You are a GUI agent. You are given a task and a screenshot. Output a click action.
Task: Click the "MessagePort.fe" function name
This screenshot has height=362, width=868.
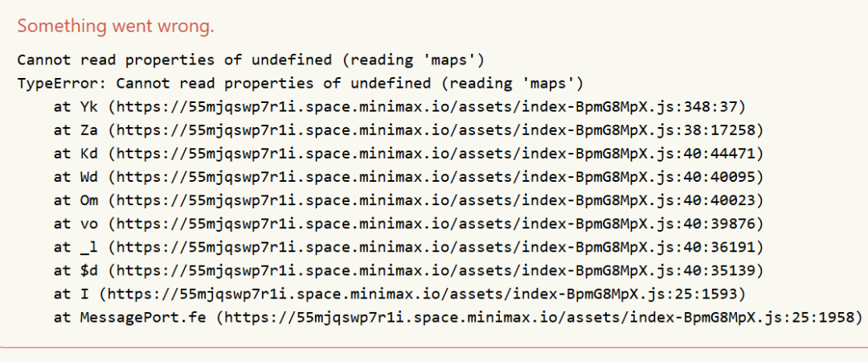tap(141, 318)
